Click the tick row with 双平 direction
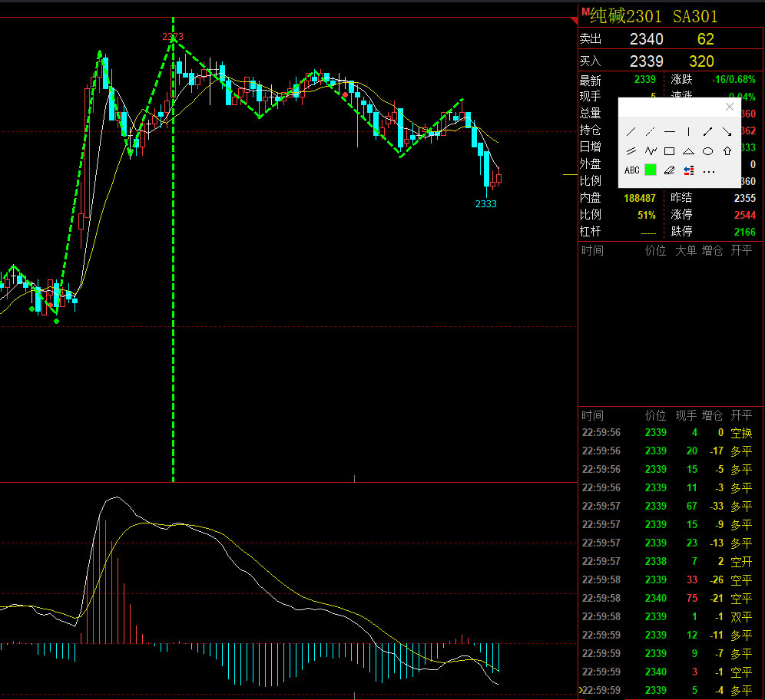This screenshot has height=700, width=765. (670, 616)
